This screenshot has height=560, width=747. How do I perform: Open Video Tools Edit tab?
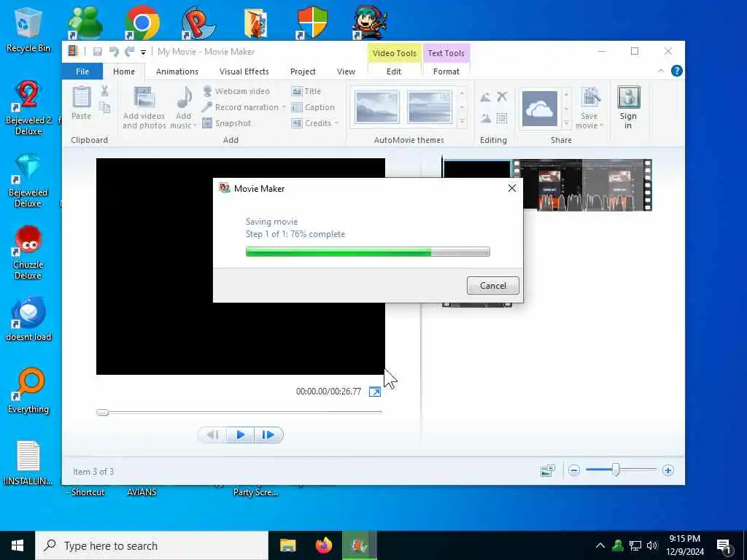click(393, 71)
